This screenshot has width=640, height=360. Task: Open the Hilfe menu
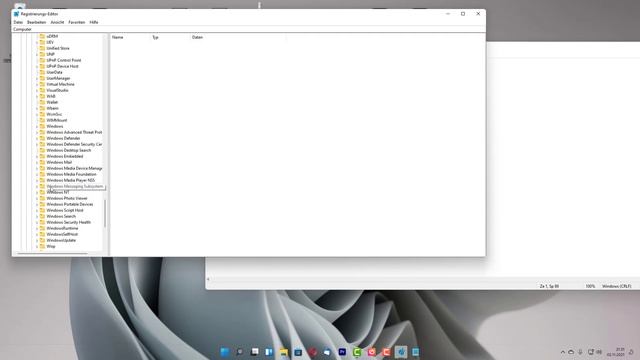[x=94, y=22]
